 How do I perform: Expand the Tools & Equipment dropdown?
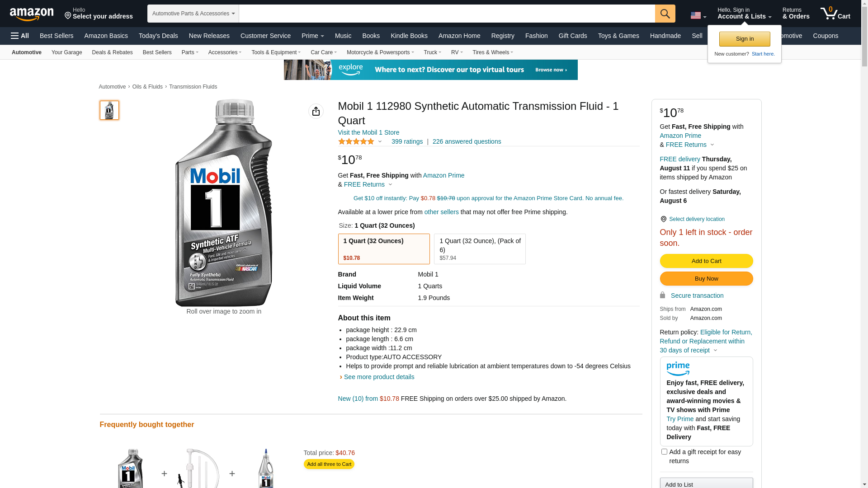(276, 52)
